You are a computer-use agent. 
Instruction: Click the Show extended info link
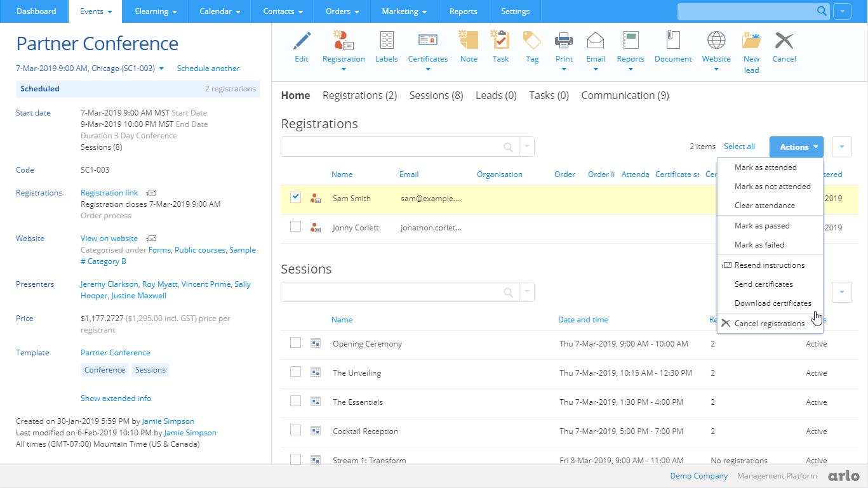pyautogui.click(x=116, y=398)
